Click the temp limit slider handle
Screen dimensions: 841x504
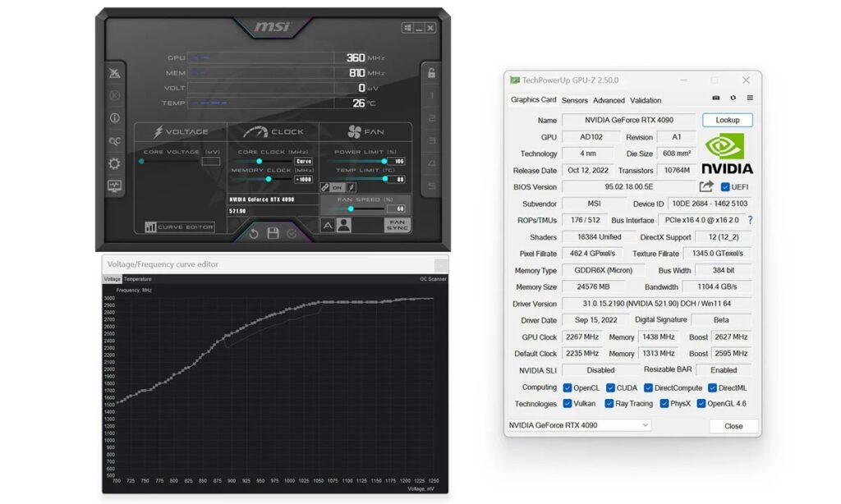click(384, 179)
